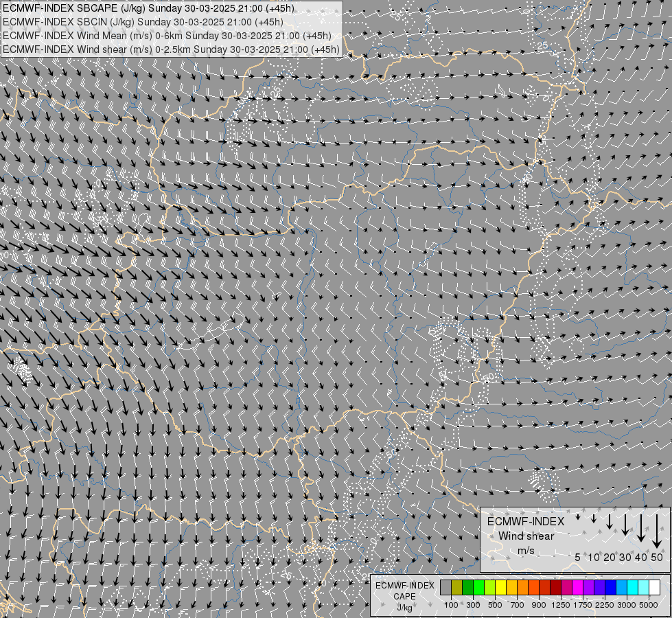
Task: Click the 'm/s' unit label in legend
Action: [x=526, y=551]
